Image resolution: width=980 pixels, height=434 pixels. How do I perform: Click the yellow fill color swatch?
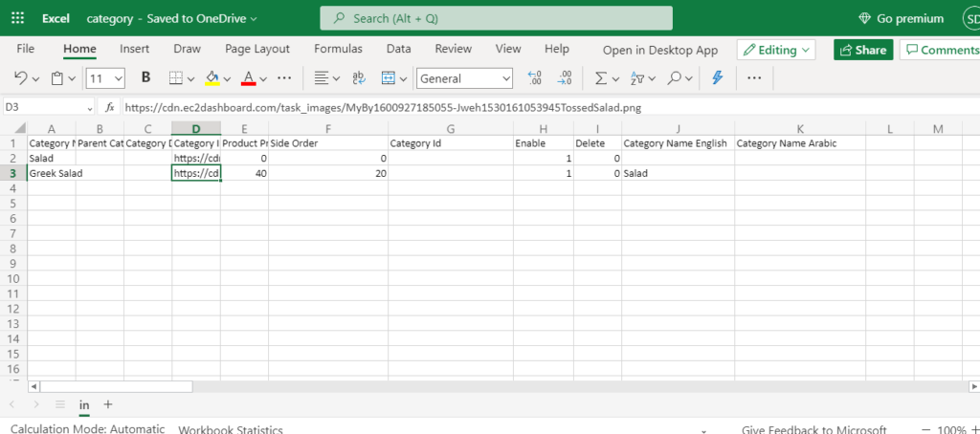click(x=212, y=78)
